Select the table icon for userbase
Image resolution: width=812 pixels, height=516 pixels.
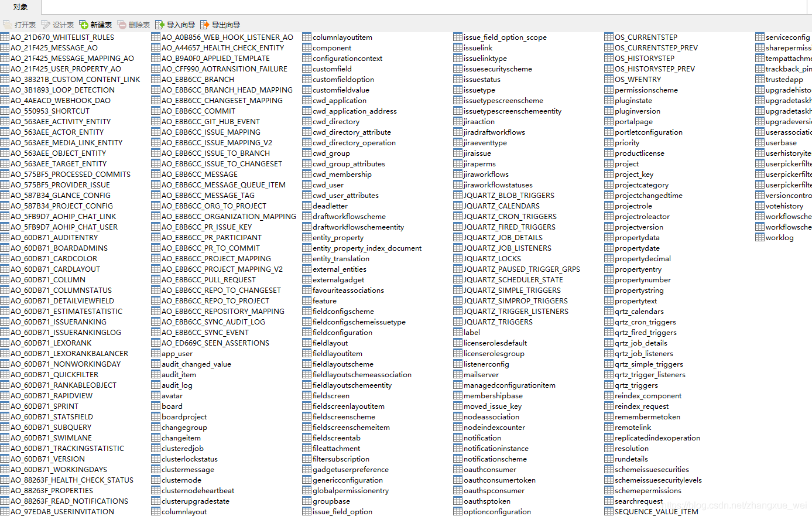tap(760, 142)
